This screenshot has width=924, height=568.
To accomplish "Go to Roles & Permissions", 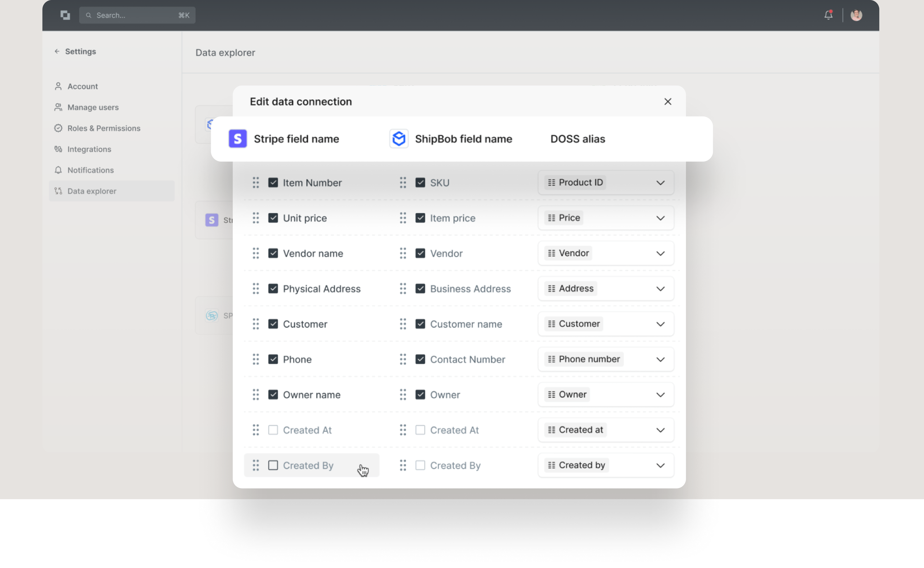I will click(104, 128).
